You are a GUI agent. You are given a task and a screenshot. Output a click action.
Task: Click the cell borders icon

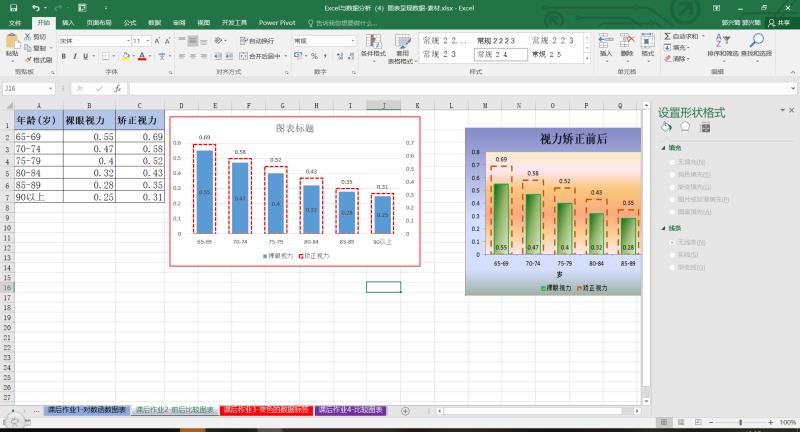105,56
